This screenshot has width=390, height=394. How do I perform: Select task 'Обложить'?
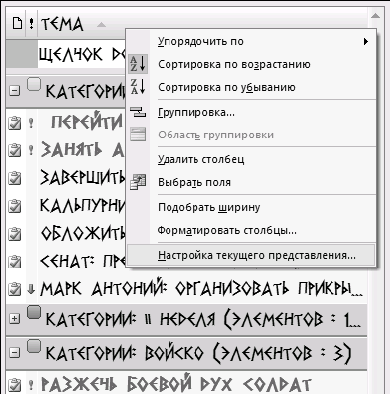click(83, 233)
